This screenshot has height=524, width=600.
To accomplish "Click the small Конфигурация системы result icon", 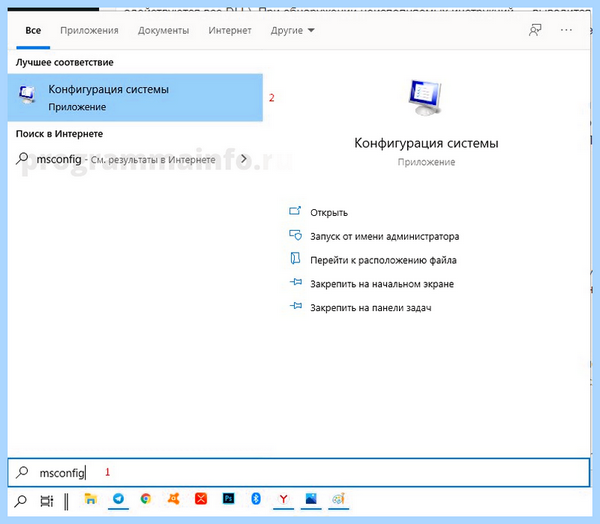I will coord(27,94).
